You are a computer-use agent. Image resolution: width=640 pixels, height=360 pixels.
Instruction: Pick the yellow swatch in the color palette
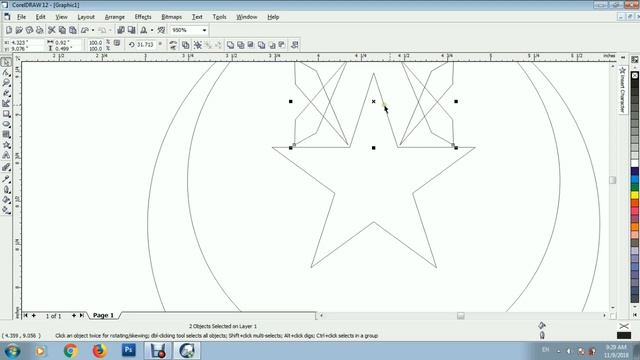coord(635,195)
